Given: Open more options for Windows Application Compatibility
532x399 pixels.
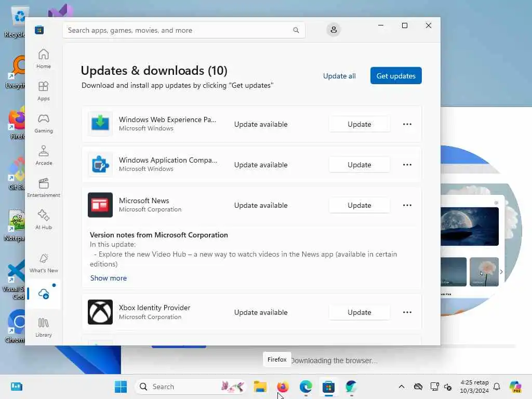Looking at the screenshot, I should (407, 165).
